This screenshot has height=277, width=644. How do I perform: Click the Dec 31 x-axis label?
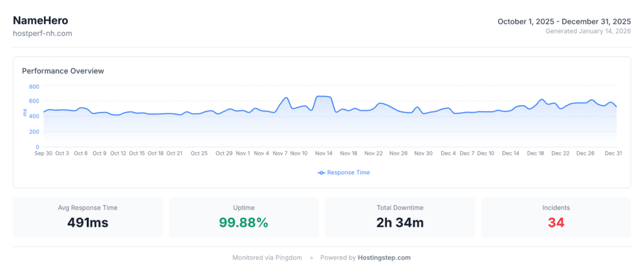click(613, 153)
